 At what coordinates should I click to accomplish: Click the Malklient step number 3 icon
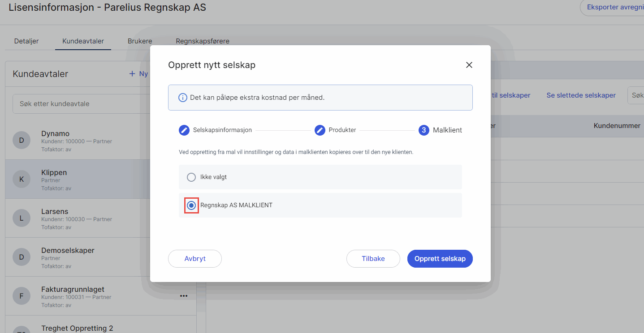click(x=424, y=130)
